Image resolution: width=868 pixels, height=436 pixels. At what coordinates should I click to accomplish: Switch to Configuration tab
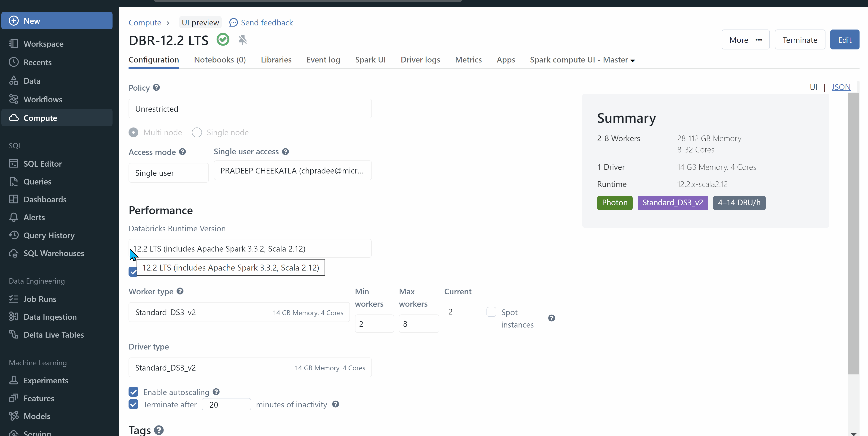(154, 60)
